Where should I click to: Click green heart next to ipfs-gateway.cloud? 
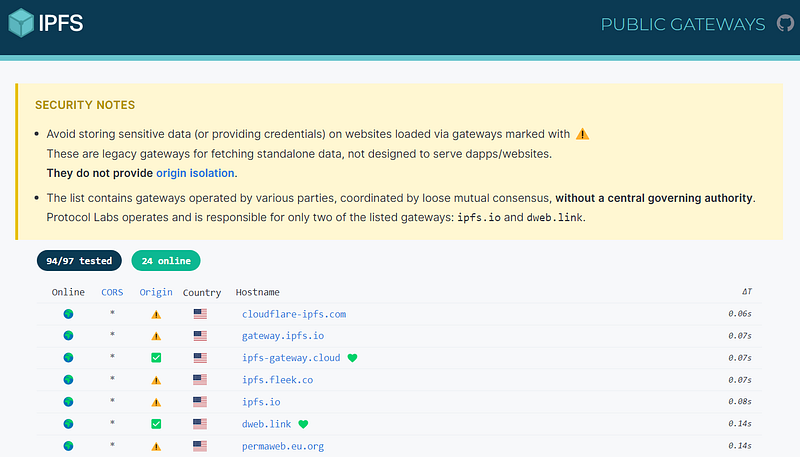click(352, 358)
